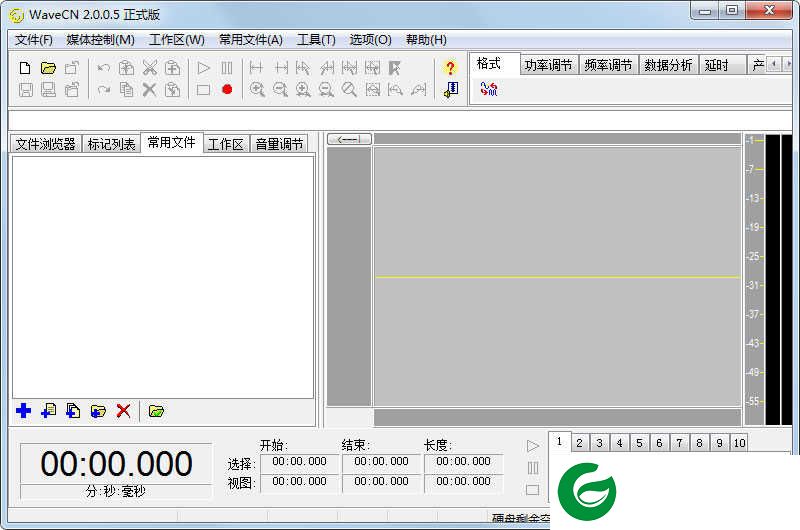Click the note-with-plus icon beside the blue plus

[48, 411]
